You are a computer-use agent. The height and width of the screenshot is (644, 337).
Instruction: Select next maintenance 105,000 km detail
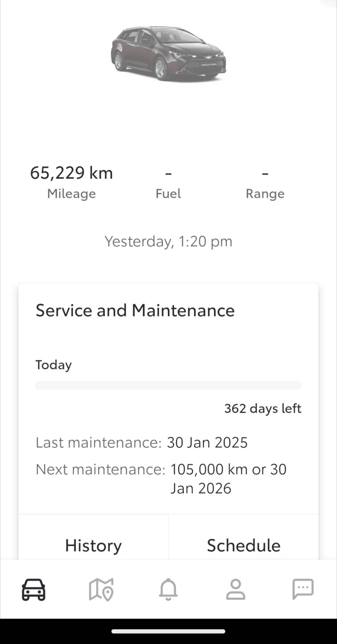(x=228, y=478)
